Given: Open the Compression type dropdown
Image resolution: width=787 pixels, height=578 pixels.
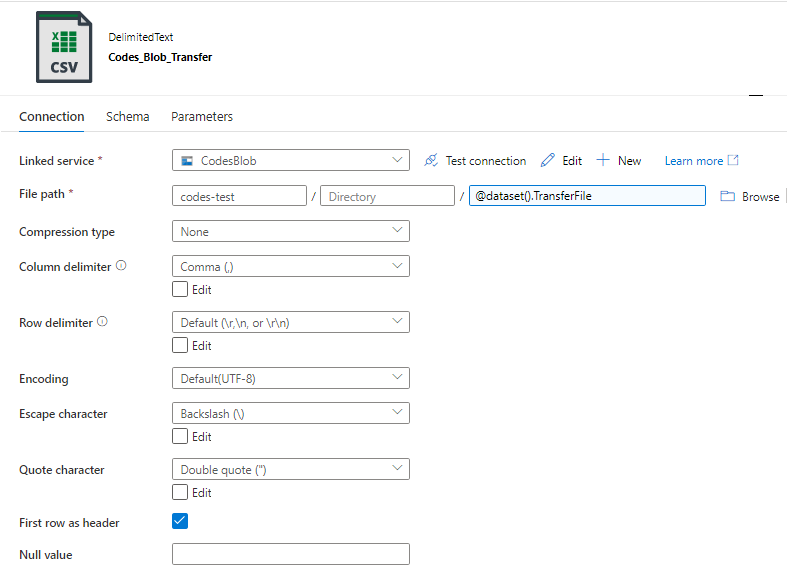Looking at the screenshot, I should coord(290,231).
